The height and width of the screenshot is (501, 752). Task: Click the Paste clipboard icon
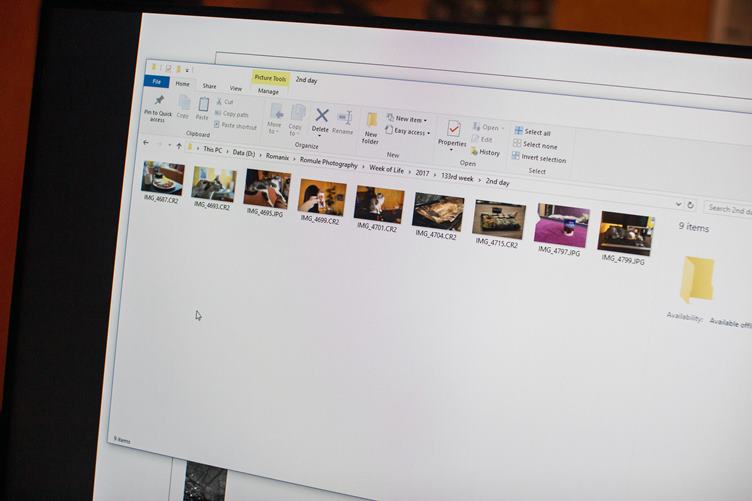coord(203,105)
